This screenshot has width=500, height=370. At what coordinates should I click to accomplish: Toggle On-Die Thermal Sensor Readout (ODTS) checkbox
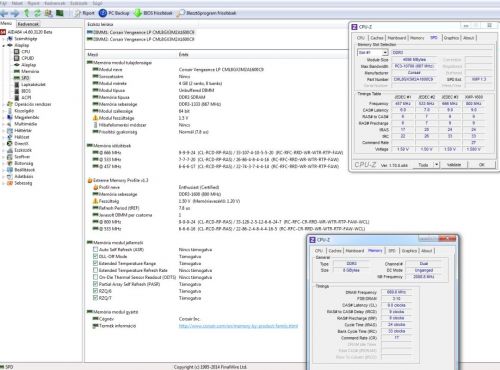[95, 277]
